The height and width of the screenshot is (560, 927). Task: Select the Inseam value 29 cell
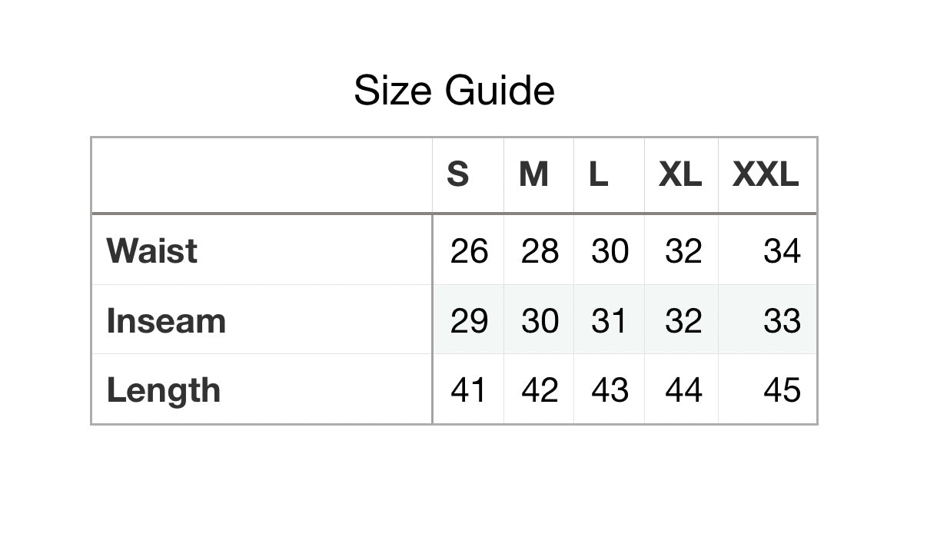click(469, 320)
